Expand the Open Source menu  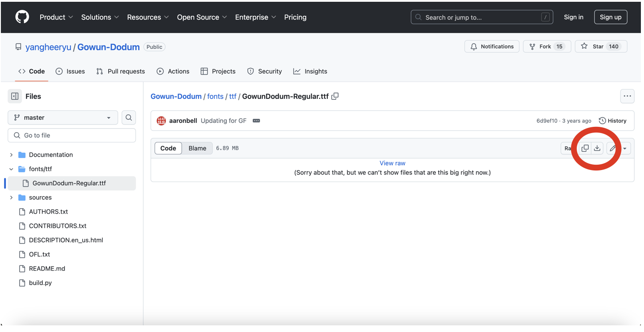tap(202, 17)
